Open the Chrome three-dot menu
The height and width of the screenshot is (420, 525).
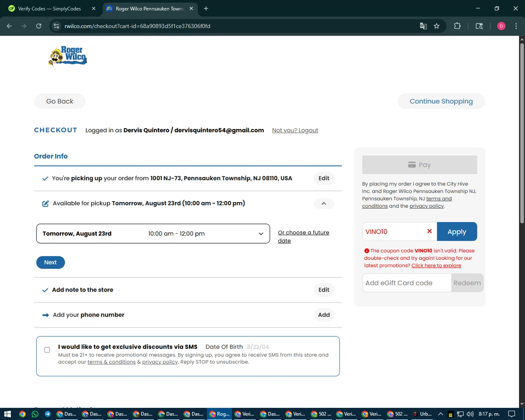click(x=516, y=26)
